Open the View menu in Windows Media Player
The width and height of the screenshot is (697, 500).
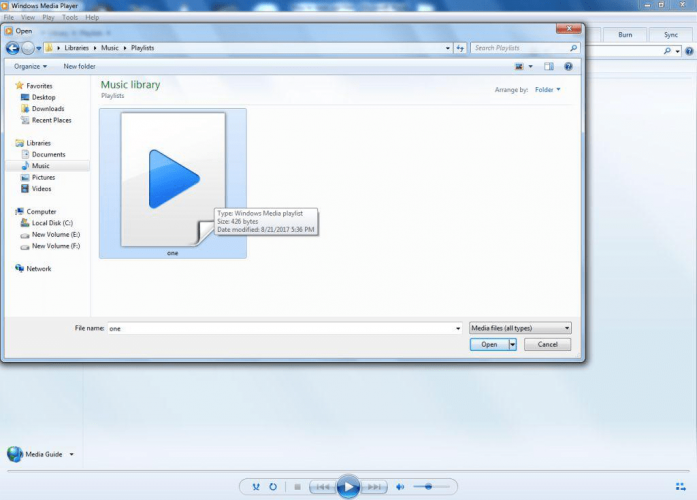tap(28, 17)
